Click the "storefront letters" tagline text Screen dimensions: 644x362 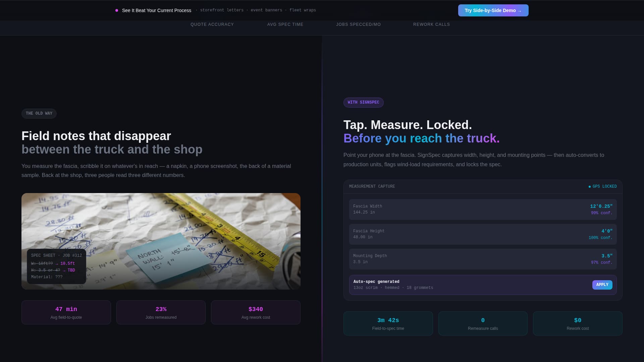pyautogui.click(x=222, y=10)
